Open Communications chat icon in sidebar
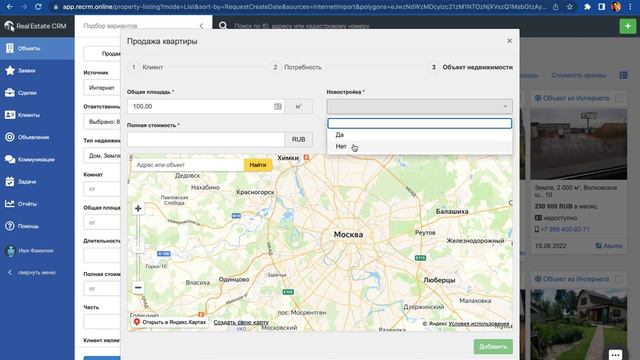The image size is (640, 360). click(10, 159)
